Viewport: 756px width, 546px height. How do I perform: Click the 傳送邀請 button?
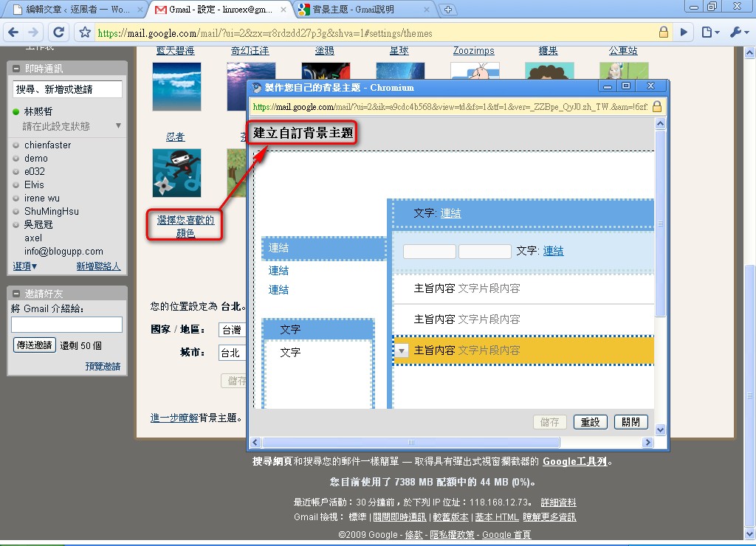click(34, 345)
